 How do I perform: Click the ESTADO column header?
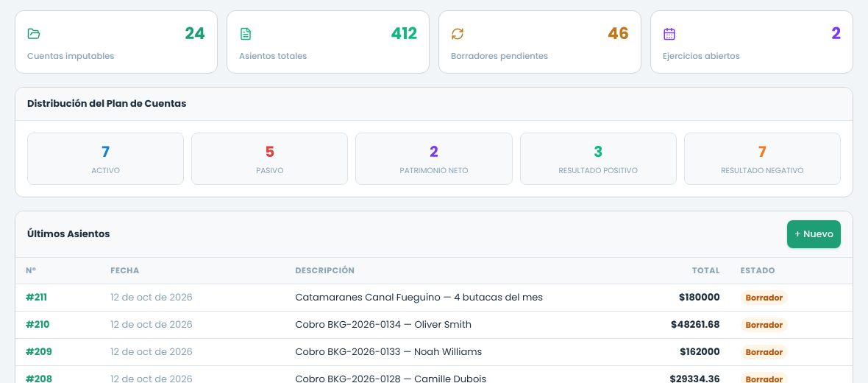(757, 270)
